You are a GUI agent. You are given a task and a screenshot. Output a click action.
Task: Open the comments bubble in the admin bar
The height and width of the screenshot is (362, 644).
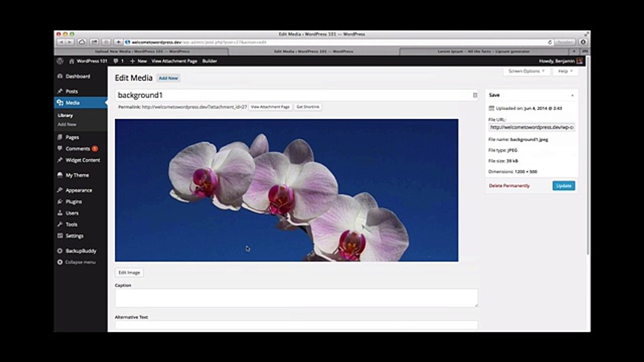click(x=118, y=61)
